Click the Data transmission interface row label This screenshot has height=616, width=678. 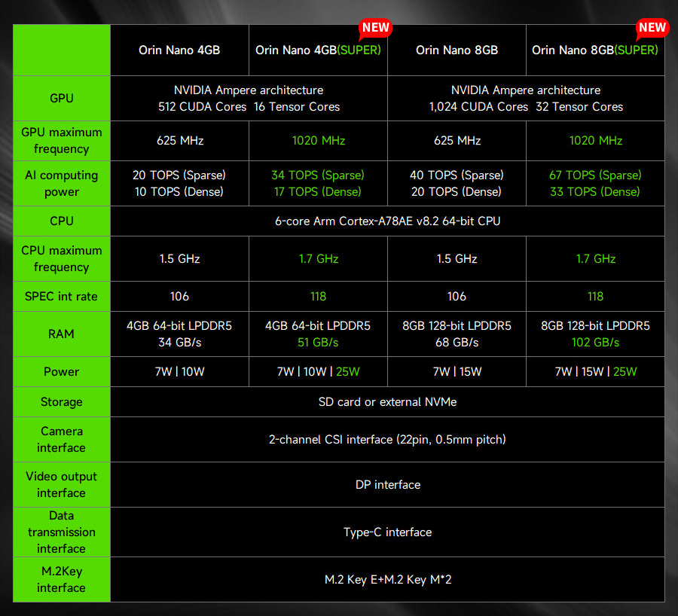tap(62, 532)
